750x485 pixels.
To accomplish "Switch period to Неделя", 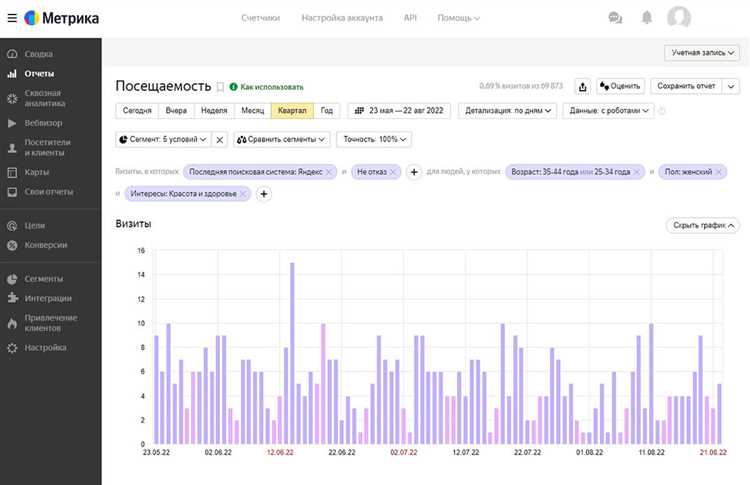I will click(x=213, y=111).
